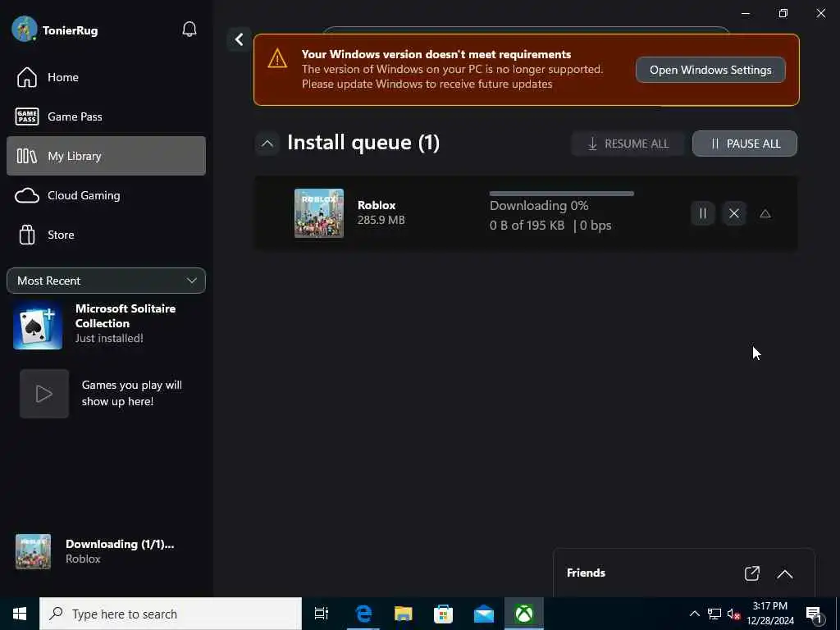Open the clock showing 3:17 PM
840x630 pixels.
point(770,614)
